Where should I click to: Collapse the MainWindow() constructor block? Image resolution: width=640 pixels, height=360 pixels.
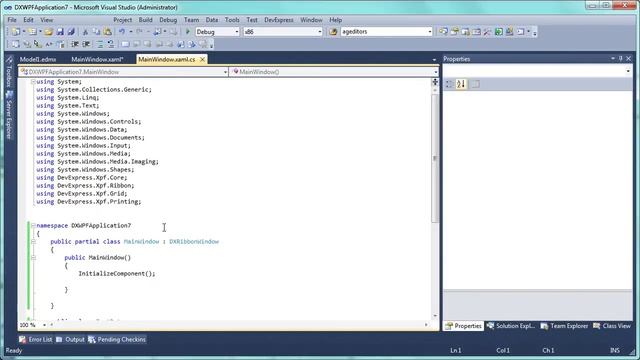(33, 258)
